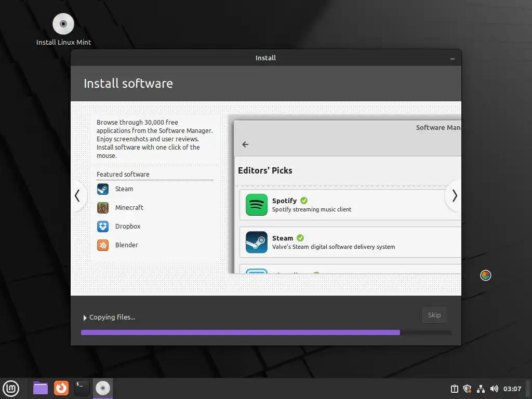
Task: Click the 03:07 clock in the panel
Action: (x=512, y=389)
